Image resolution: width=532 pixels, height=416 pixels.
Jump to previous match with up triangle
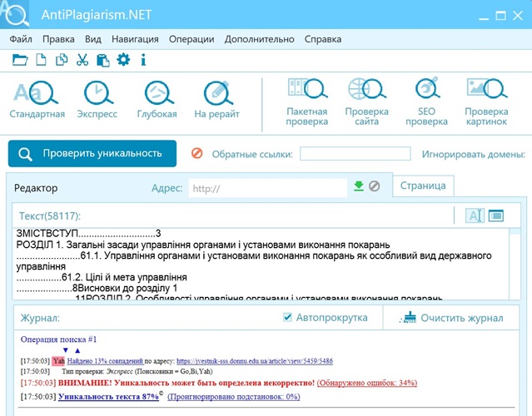pyautogui.click(x=77, y=350)
